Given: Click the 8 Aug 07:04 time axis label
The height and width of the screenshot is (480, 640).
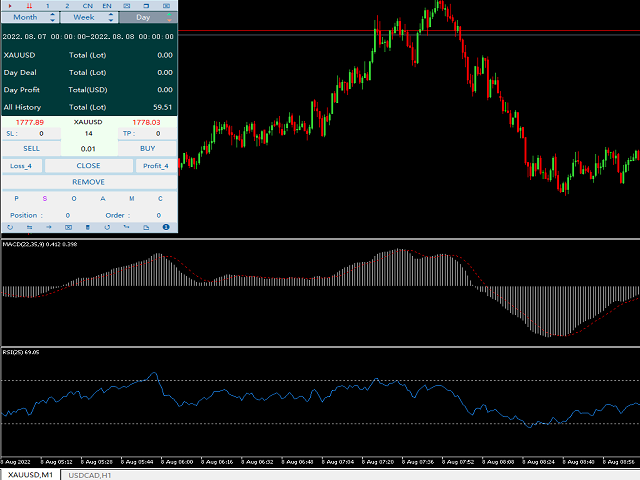Looking at the screenshot, I should tap(338, 462).
